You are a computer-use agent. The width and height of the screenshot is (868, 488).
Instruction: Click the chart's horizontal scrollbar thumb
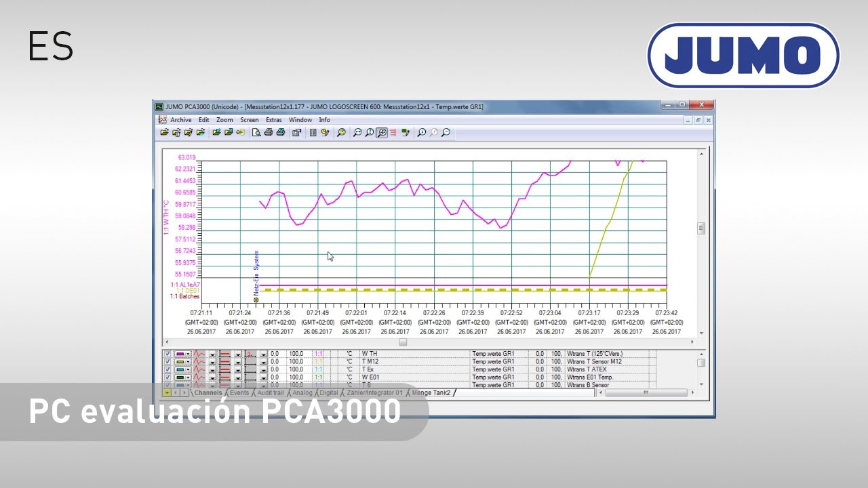coord(403,342)
